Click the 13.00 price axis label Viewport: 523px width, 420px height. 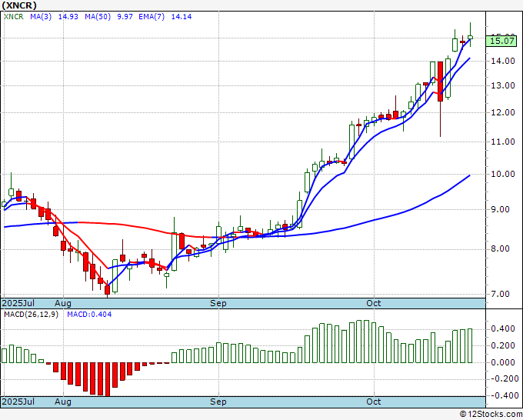tap(503, 85)
